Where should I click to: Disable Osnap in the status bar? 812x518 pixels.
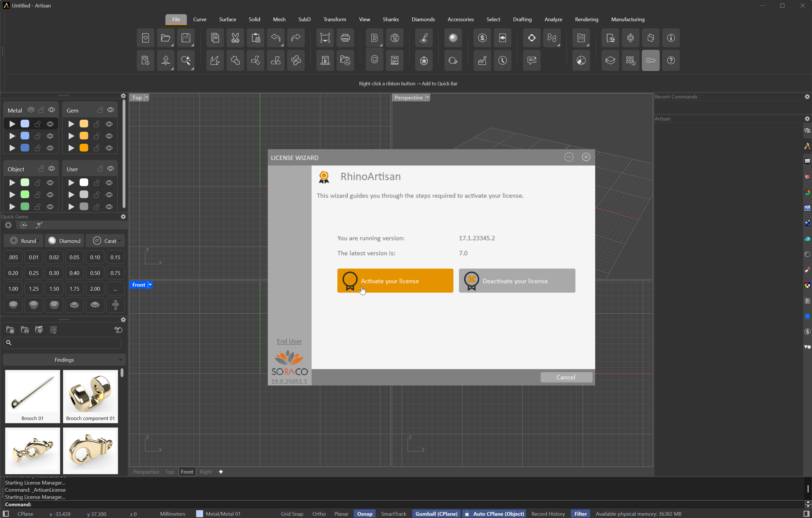tap(365, 514)
